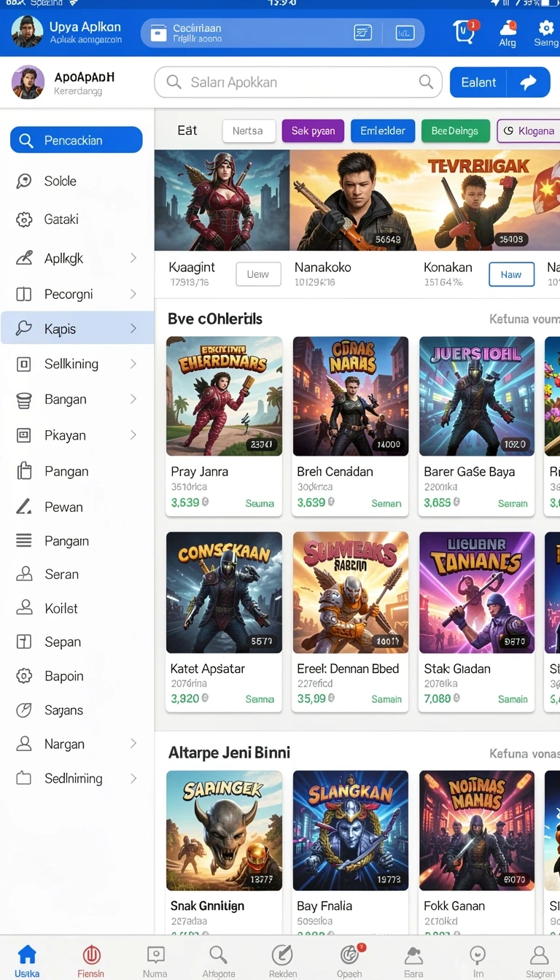Open the Pray Janra game thumbnail
Viewport: 560px width, 980px height.
point(224,396)
